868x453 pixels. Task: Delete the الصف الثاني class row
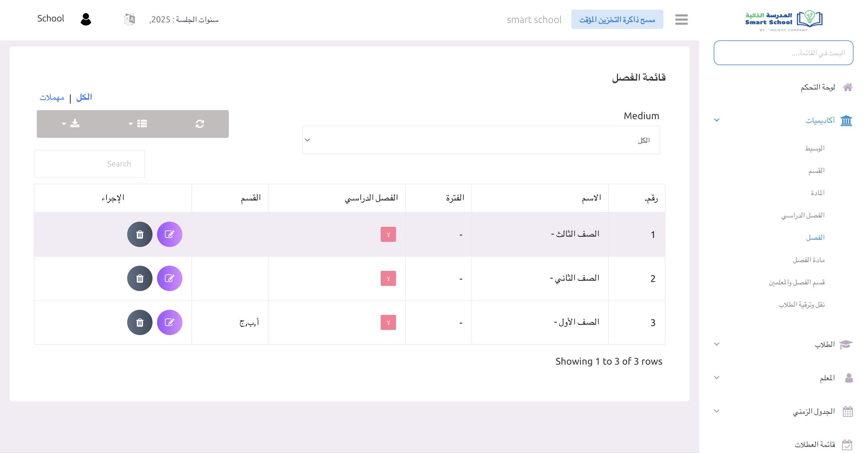(x=140, y=279)
